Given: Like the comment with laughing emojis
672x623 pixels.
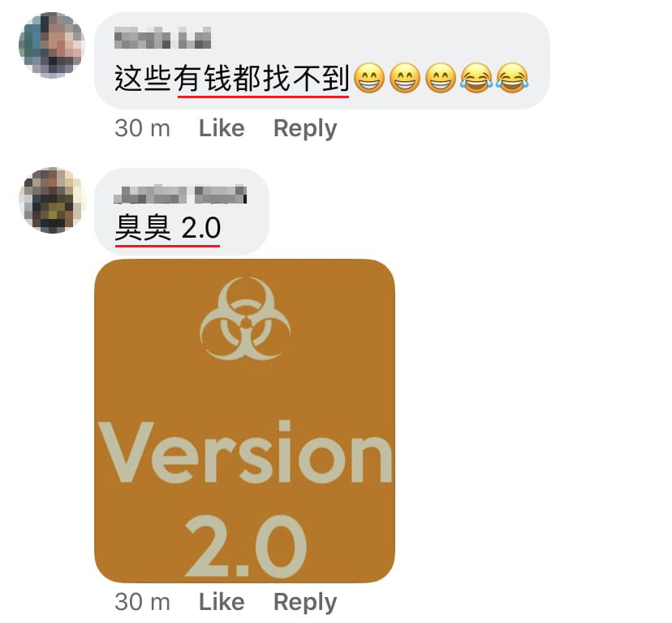Looking at the screenshot, I should click(222, 128).
